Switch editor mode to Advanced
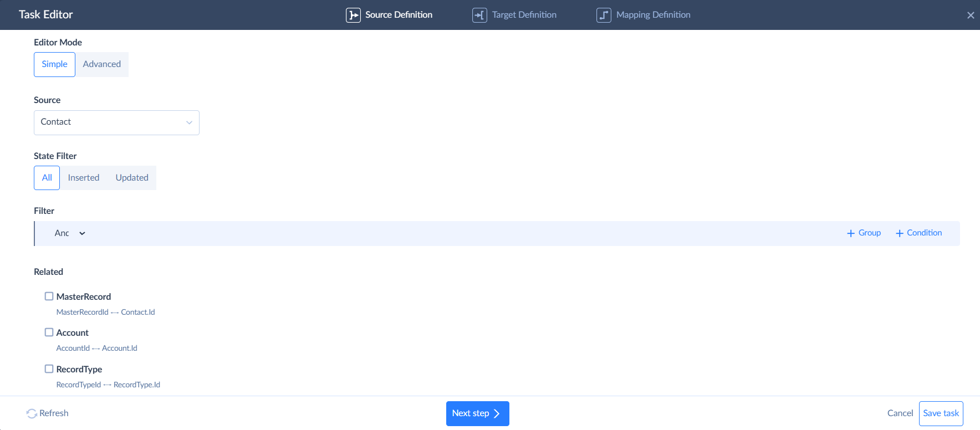Viewport: 980px width, 430px height. point(101,64)
